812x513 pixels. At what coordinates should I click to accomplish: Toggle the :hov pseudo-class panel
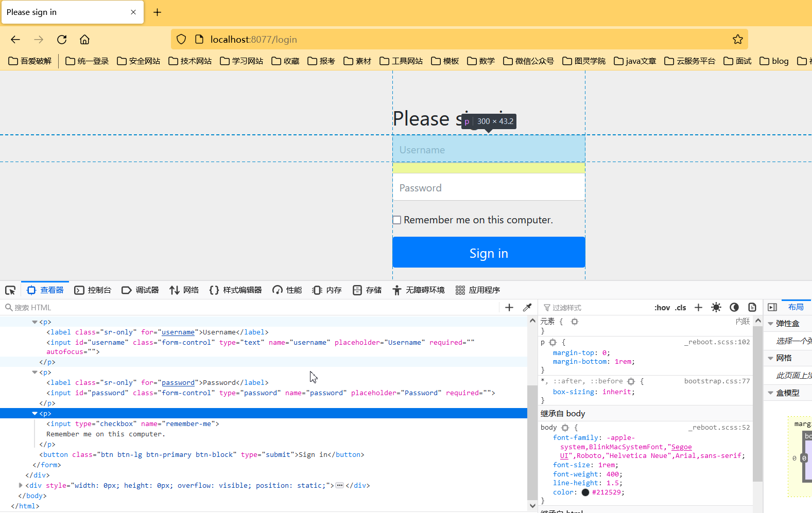(662, 308)
